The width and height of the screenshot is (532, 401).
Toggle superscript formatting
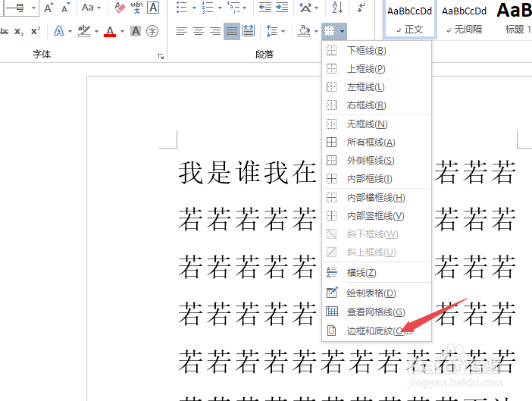point(36,32)
